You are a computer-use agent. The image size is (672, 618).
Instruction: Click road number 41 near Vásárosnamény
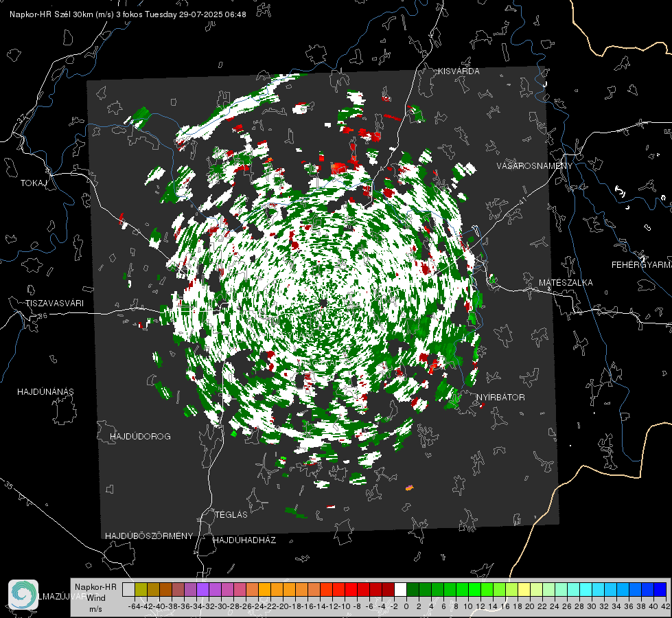[x=522, y=200]
